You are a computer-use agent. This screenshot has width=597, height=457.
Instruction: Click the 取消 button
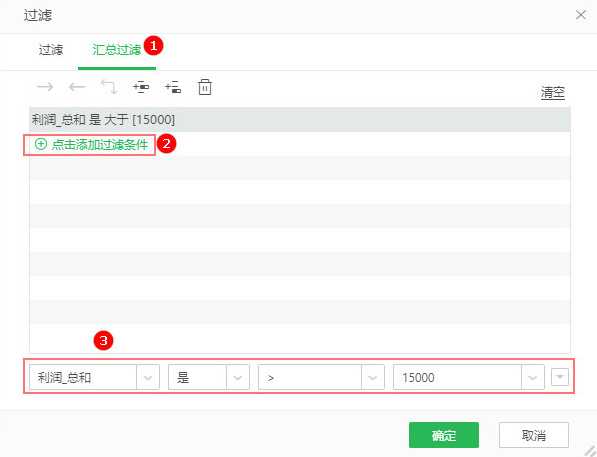(x=534, y=435)
